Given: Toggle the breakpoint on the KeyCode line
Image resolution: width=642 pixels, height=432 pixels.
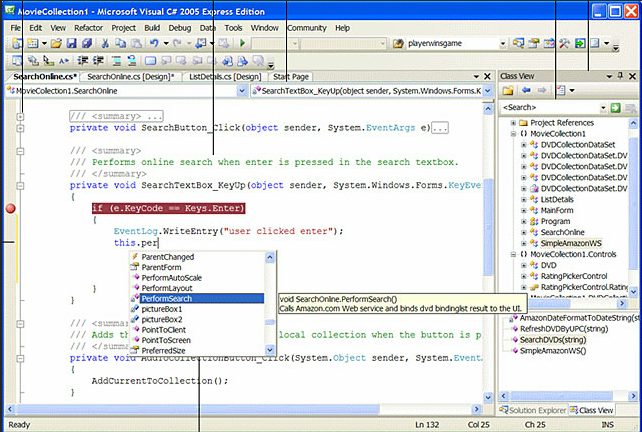Looking at the screenshot, I should [11, 208].
